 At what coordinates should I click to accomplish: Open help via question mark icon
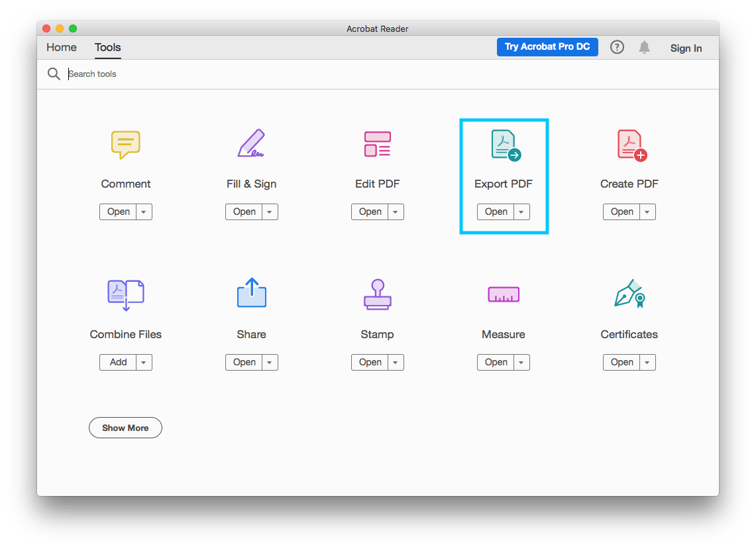click(x=617, y=47)
